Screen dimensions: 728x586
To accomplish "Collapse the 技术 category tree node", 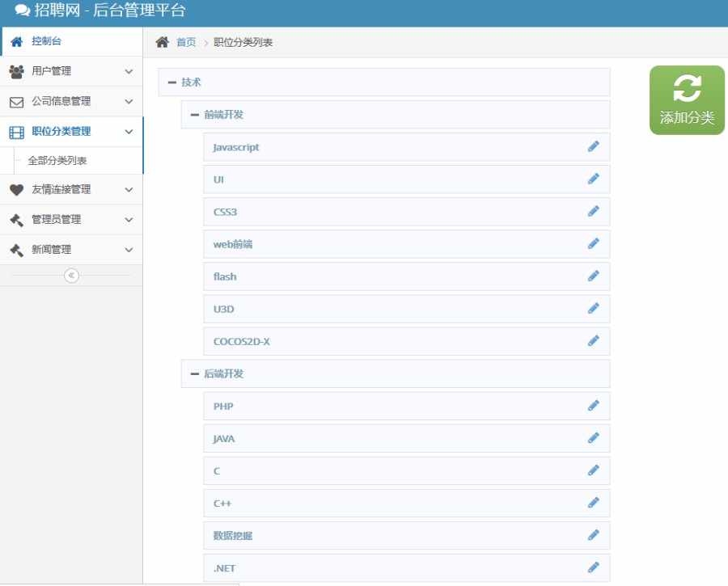I will (172, 82).
